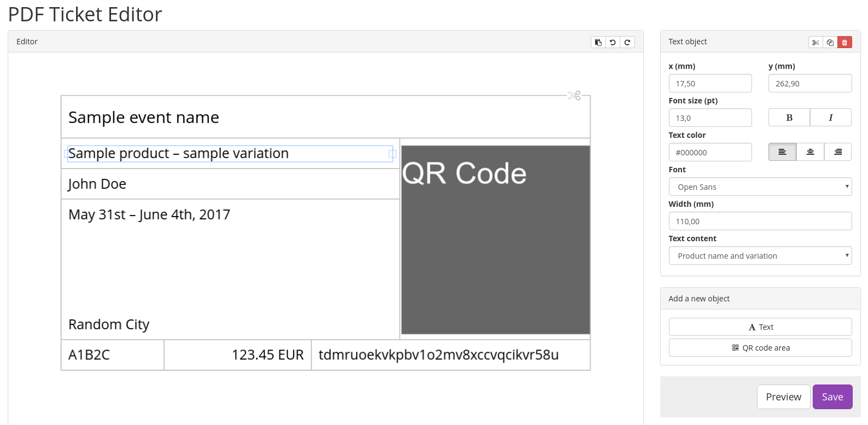Add a new Text object
The image size is (868, 425).
click(x=760, y=327)
